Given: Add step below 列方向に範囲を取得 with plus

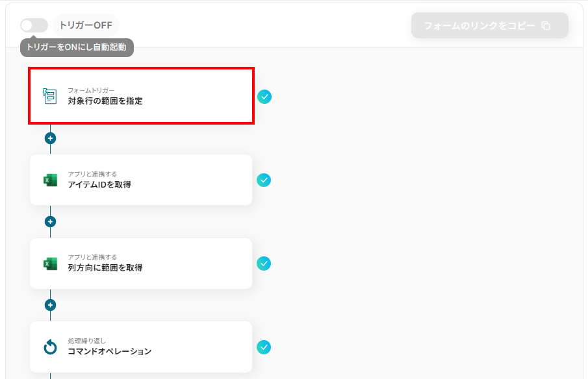Looking at the screenshot, I should tap(50, 305).
